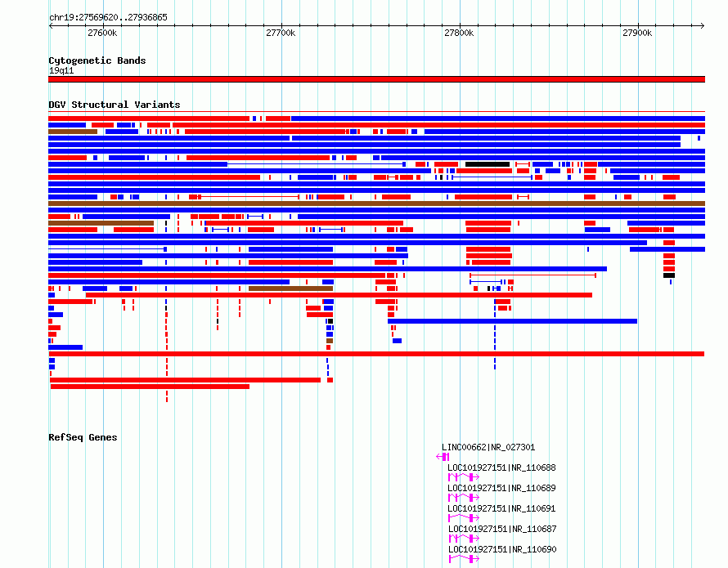Click the LOC101927151|NR_110691 transcript label
This screenshot has width=728, height=568.
(501, 508)
